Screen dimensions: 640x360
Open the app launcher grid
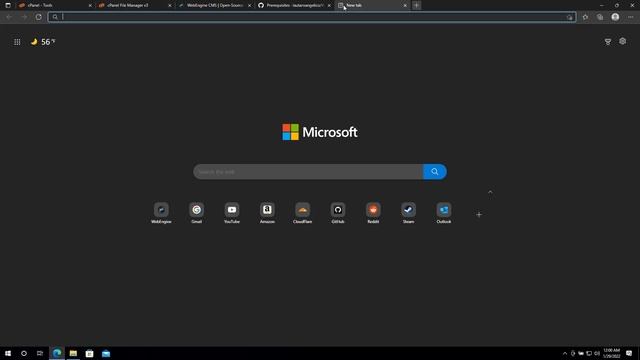click(17, 42)
